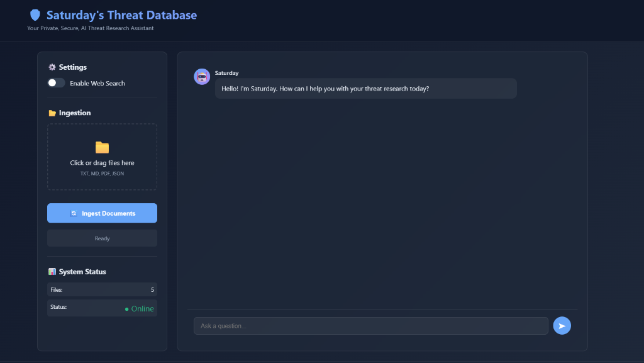Toggle the Enable Web Search switch
Screen dimensions: 644x363
[56, 83]
